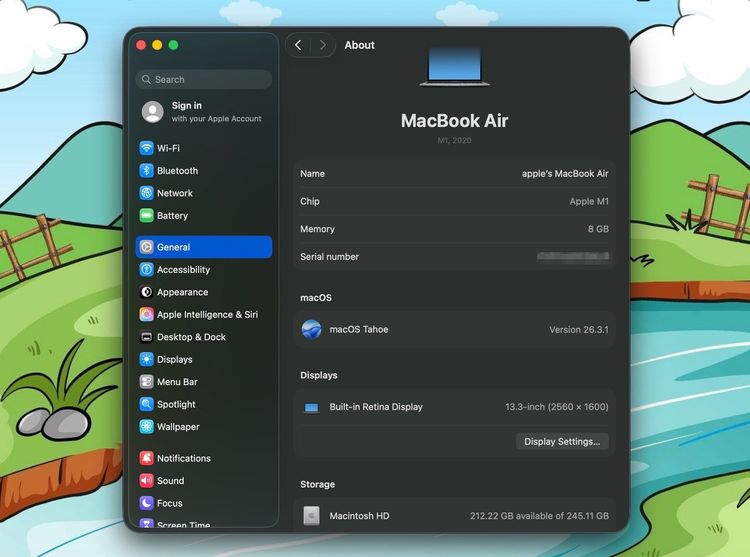This screenshot has width=750, height=557.
Task: Open the Appearance label
Action: 183,292
